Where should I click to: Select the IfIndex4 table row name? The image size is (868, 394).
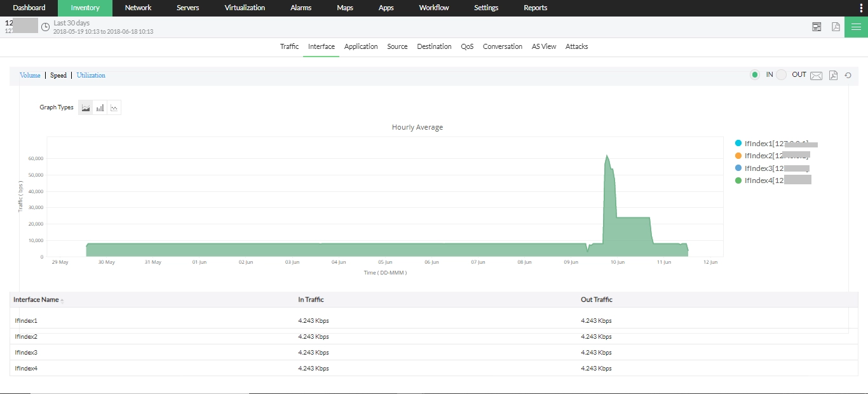click(26, 369)
